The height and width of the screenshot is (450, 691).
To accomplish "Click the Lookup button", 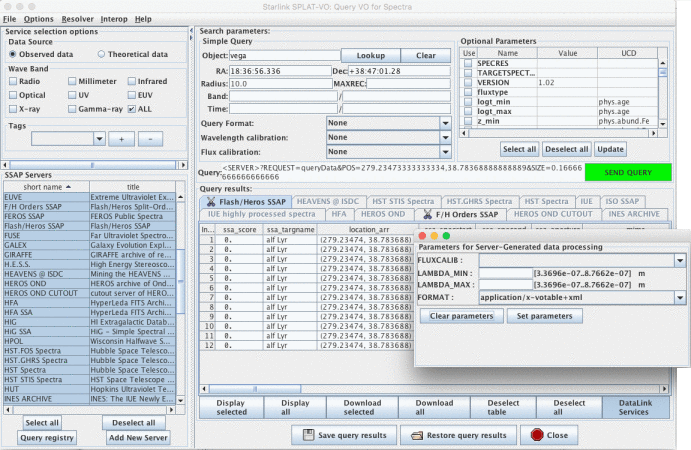I will click(x=371, y=56).
